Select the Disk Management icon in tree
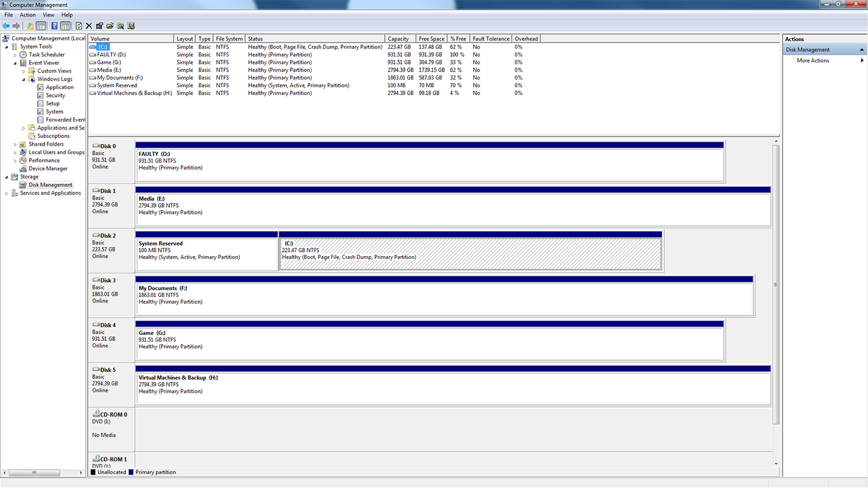 point(24,185)
